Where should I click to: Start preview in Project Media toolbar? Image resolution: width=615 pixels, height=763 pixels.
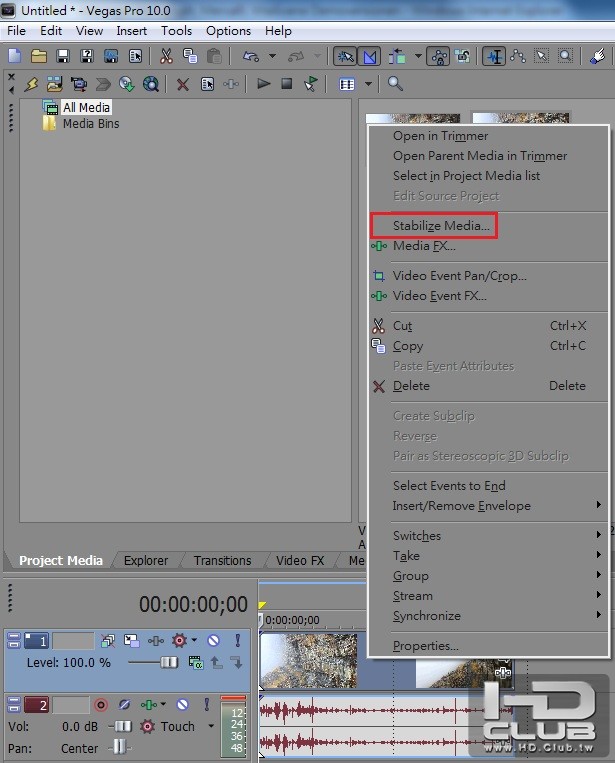coord(263,84)
